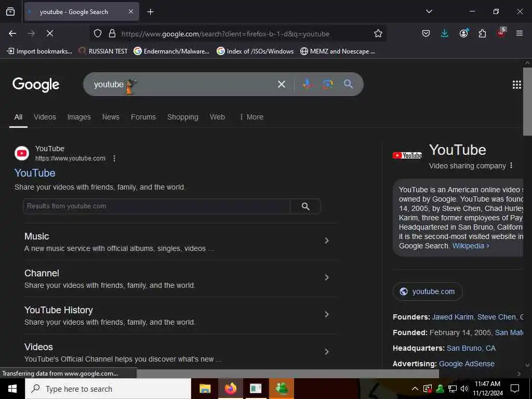This screenshot has height=399, width=532.
Task: Go to Google homepage via logo
Action: tap(36, 85)
